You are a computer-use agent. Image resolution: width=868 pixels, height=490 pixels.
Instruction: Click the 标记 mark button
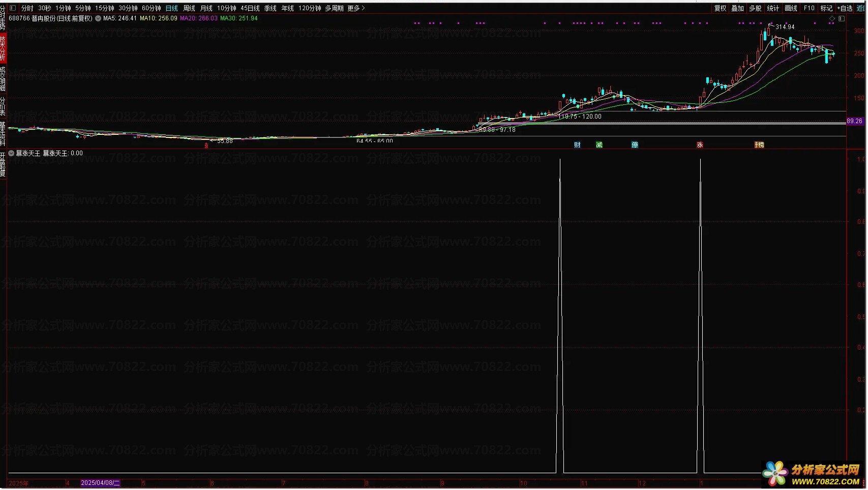tap(827, 8)
